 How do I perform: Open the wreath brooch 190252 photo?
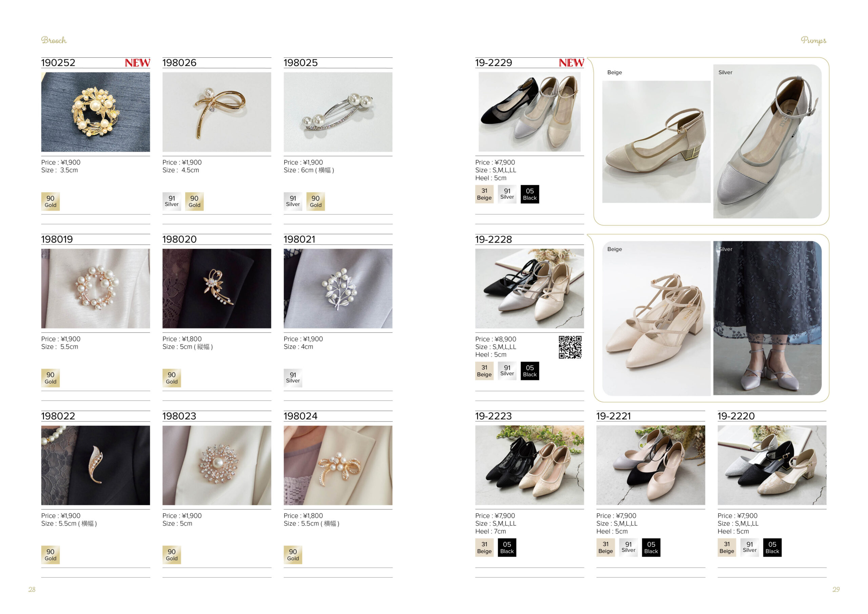click(96, 112)
